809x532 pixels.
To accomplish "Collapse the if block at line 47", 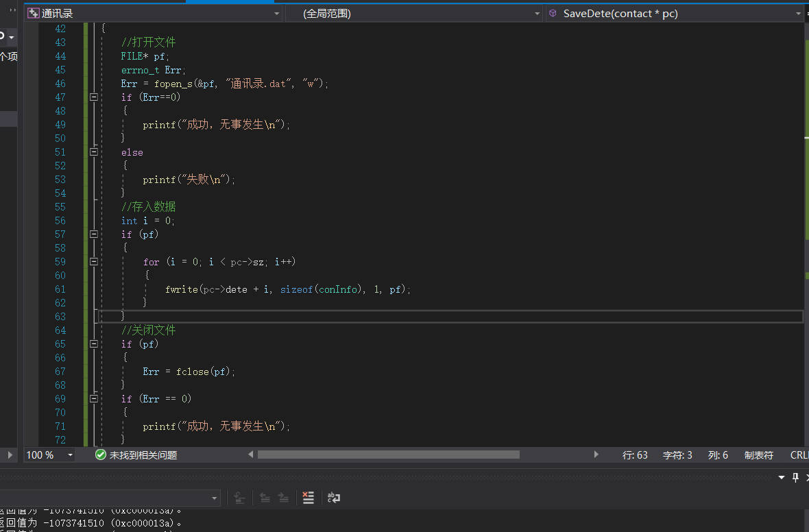I will [x=93, y=97].
